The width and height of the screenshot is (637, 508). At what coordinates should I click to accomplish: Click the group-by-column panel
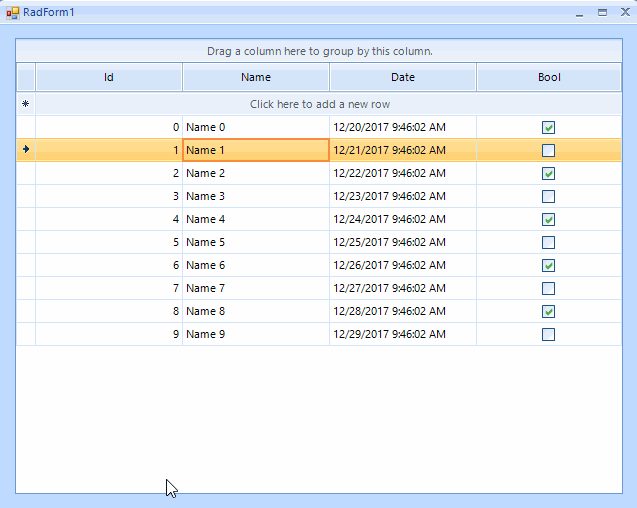320,51
